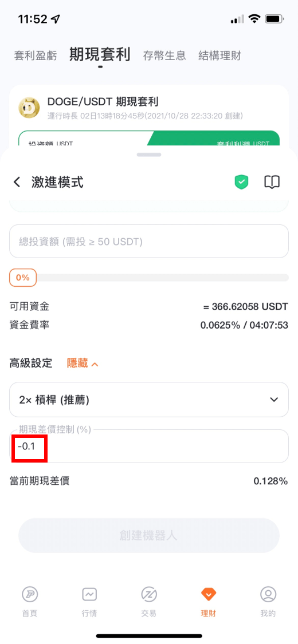
Task: Switch to 存幣生息 tab
Action: 164,56
